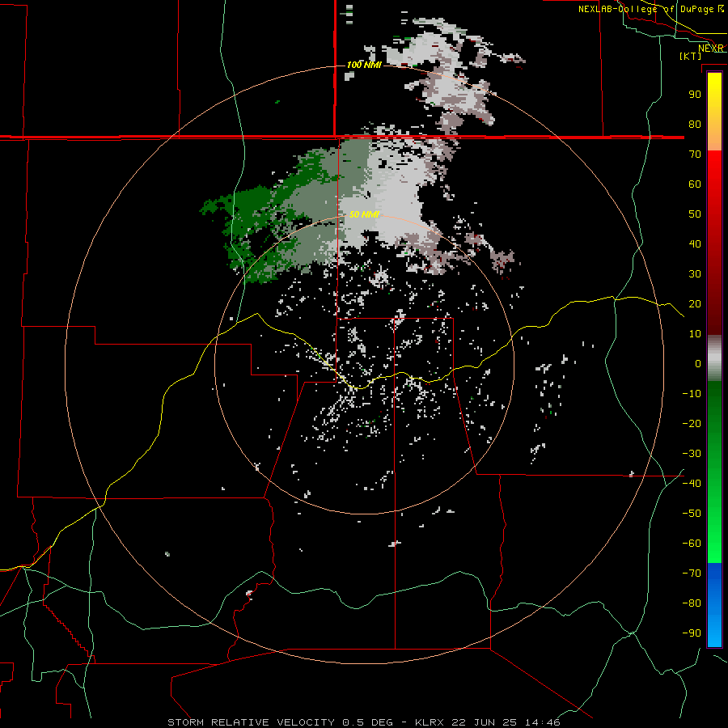Click the "70" value on the velocity scale

tap(695, 154)
